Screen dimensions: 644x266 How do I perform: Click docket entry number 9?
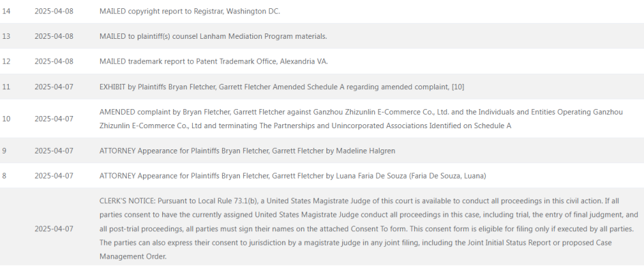(x=4, y=151)
